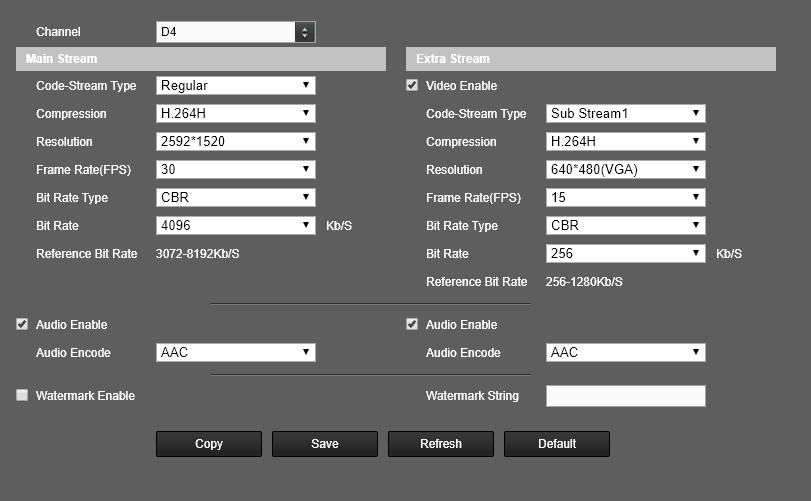The image size is (811, 501).
Task: Toggle Extra Stream Audio Enable checkbox
Action: 412,324
